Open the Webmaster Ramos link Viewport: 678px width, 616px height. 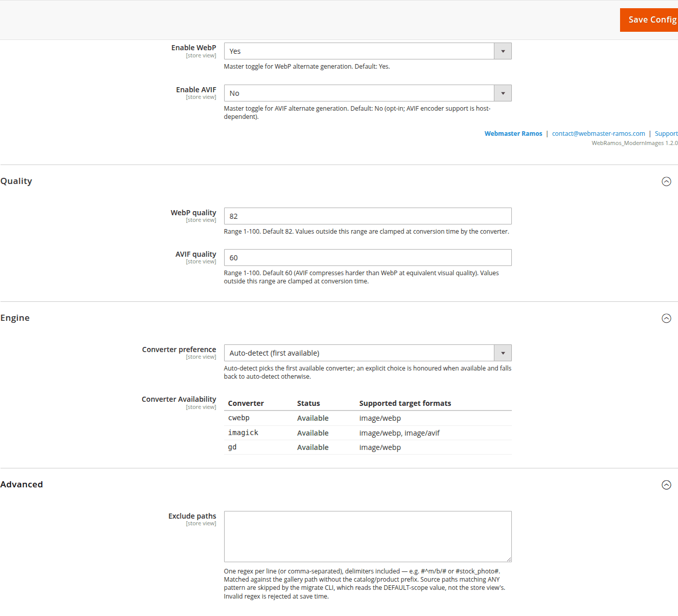[x=513, y=134]
